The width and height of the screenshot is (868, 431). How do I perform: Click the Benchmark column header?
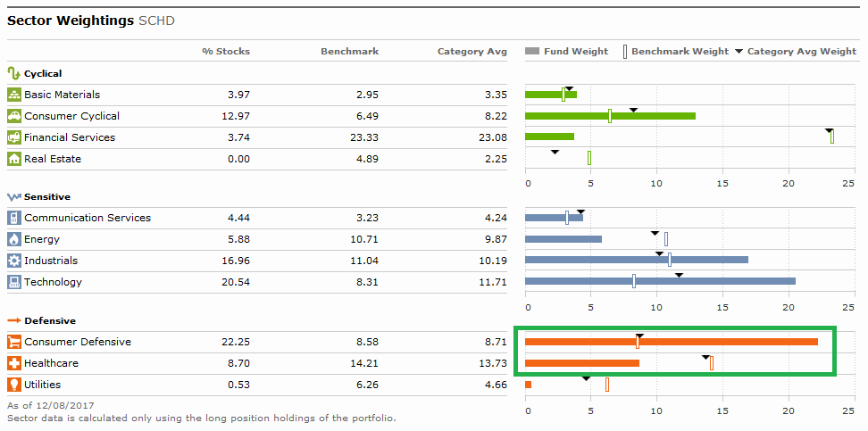point(349,52)
